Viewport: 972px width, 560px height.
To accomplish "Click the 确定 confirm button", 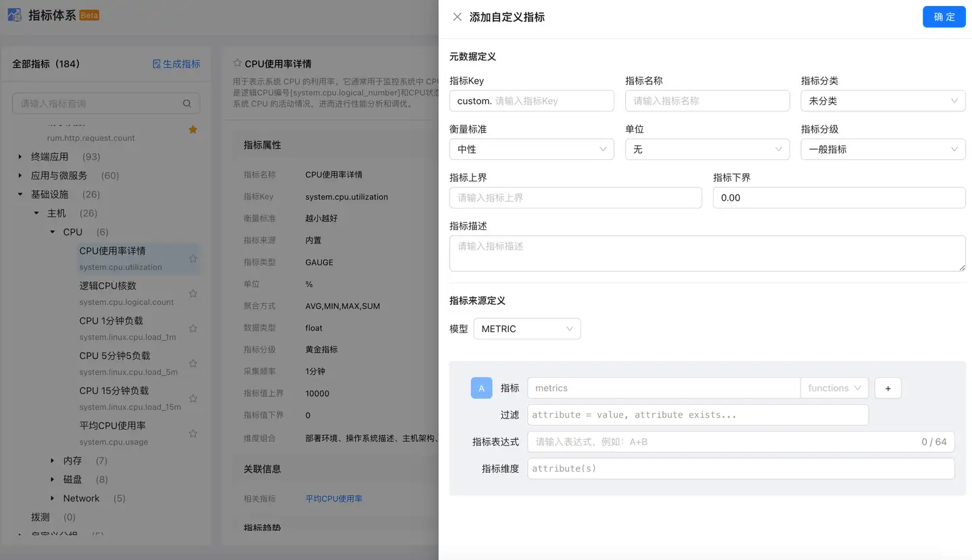I will click(944, 17).
